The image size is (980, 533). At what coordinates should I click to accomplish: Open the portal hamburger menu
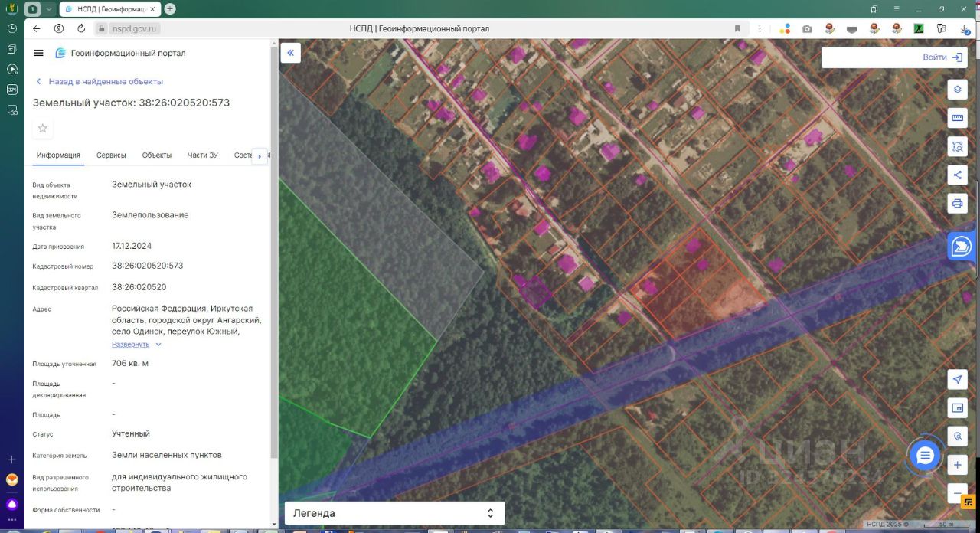38,53
